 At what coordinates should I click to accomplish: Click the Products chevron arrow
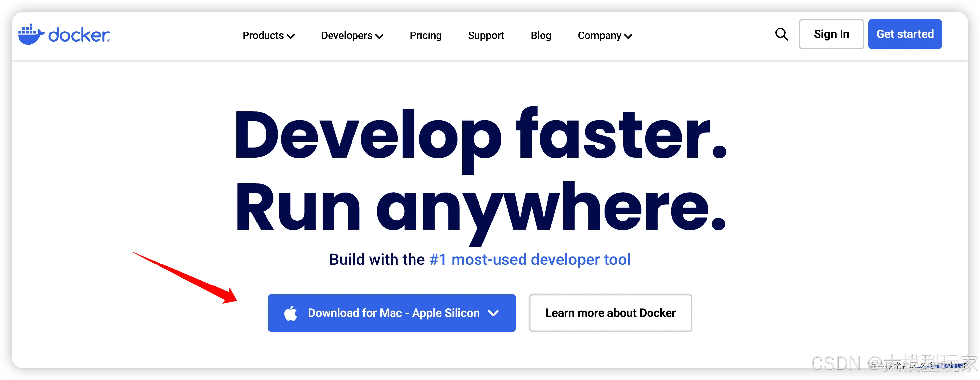tap(291, 36)
